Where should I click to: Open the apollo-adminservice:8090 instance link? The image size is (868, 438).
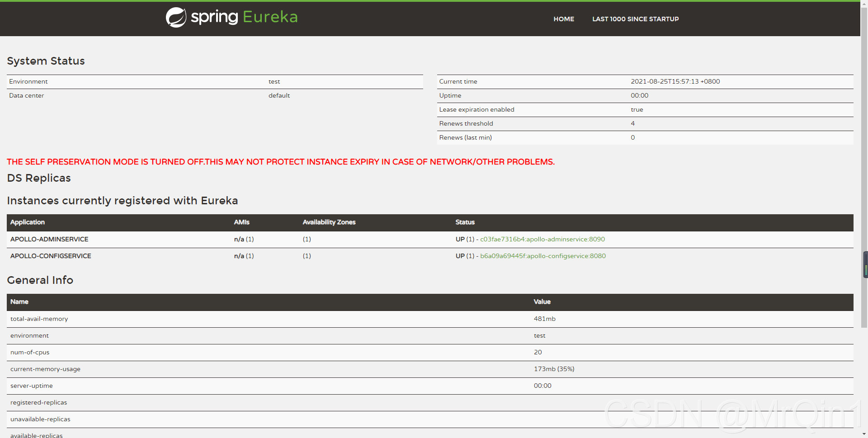point(542,239)
